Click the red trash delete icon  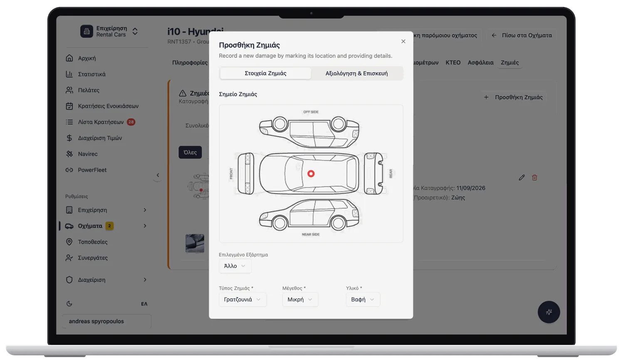[x=535, y=177]
